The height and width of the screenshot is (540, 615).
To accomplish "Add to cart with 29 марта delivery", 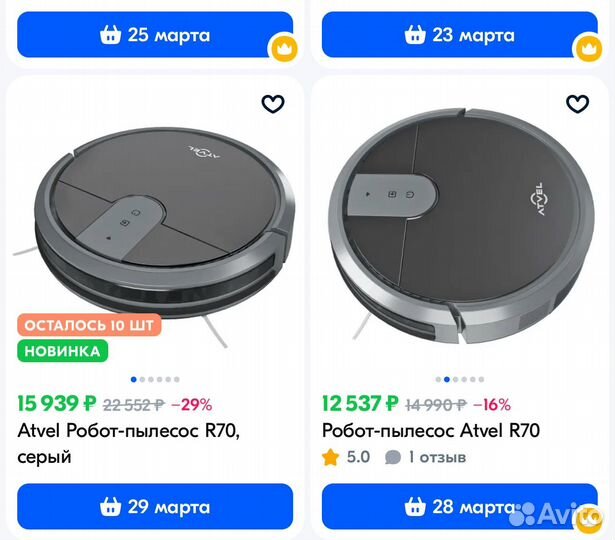I will click(155, 507).
